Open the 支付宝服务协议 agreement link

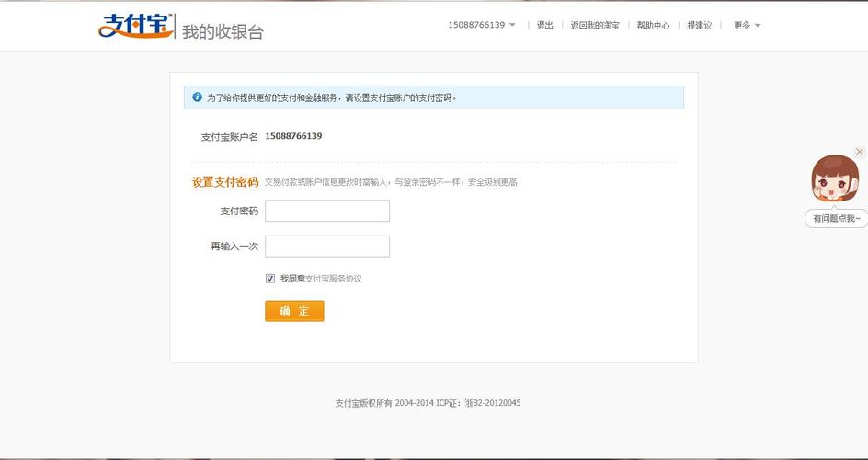point(333,279)
